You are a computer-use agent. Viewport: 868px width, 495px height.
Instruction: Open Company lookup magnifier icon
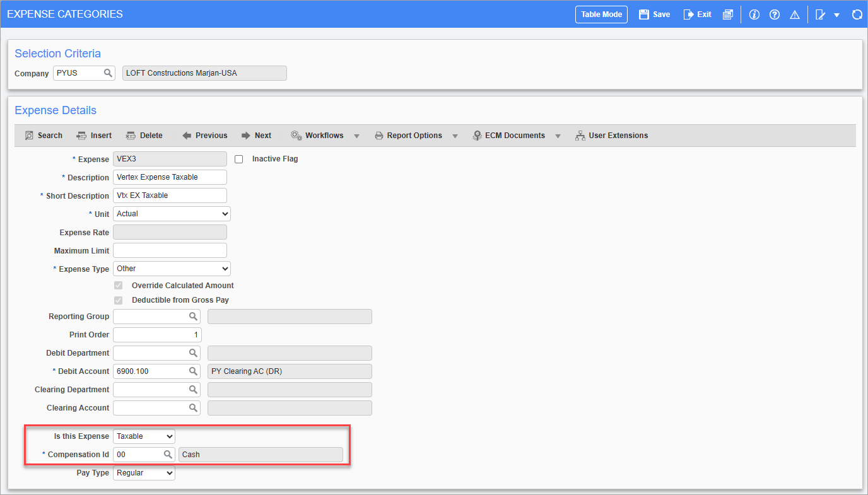coord(108,73)
